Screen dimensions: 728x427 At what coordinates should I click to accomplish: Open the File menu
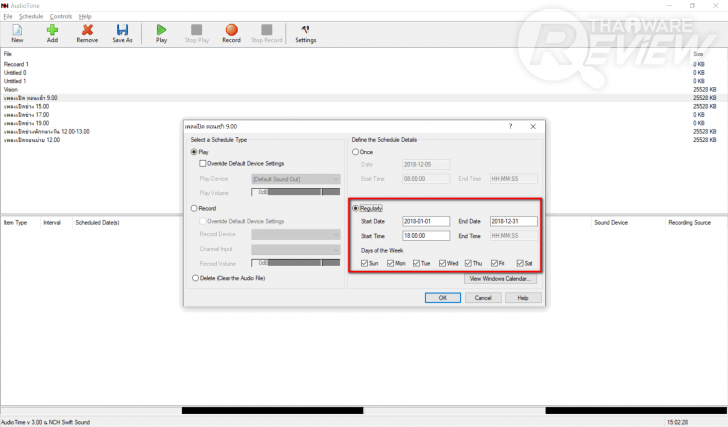(8, 16)
